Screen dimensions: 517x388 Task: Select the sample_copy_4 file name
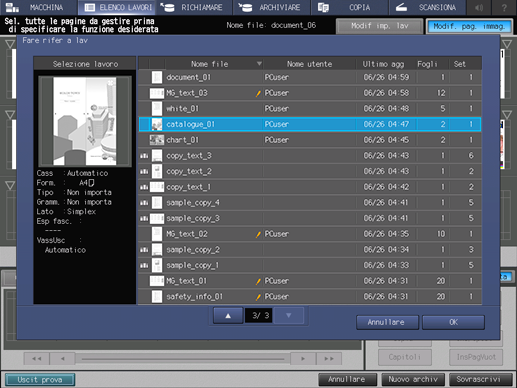(x=193, y=203)
